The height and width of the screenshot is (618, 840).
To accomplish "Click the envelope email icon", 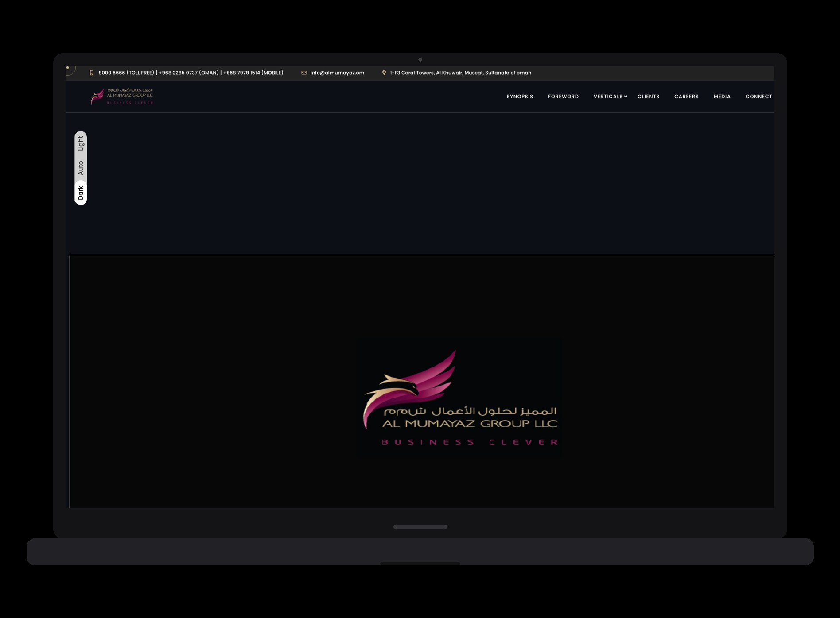I will pyautogui.click(x=304, y=73).
